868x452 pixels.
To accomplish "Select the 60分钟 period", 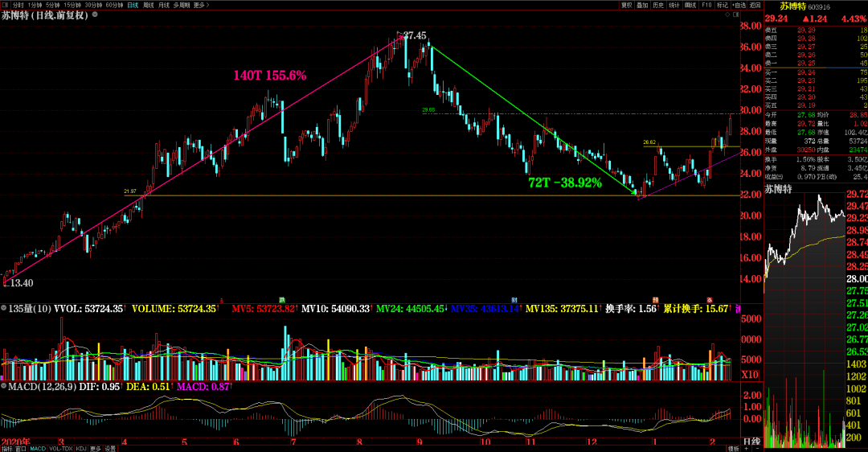I will [114, 5].
